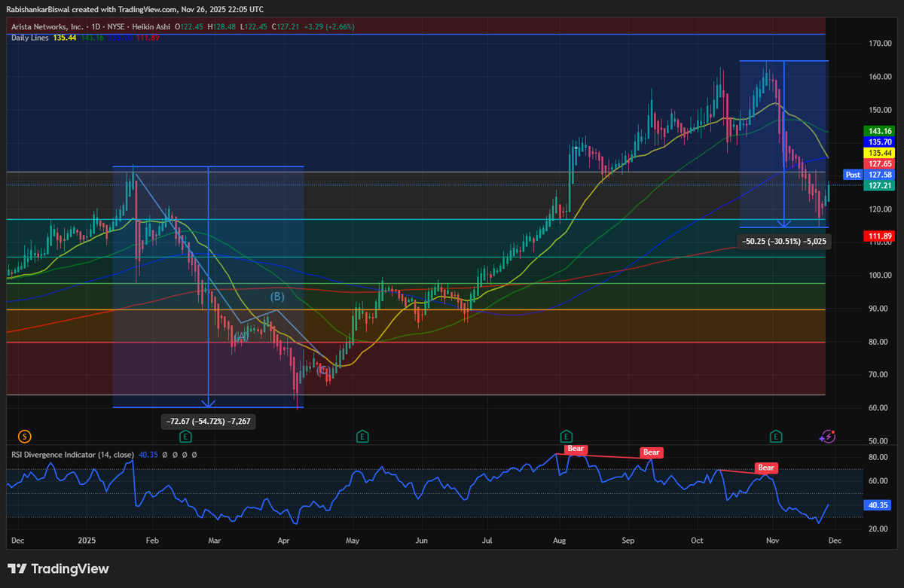This screenshot has height=588, width=904.
Task: Select the (C) Elliott wave label
Action: coord(324,370)
